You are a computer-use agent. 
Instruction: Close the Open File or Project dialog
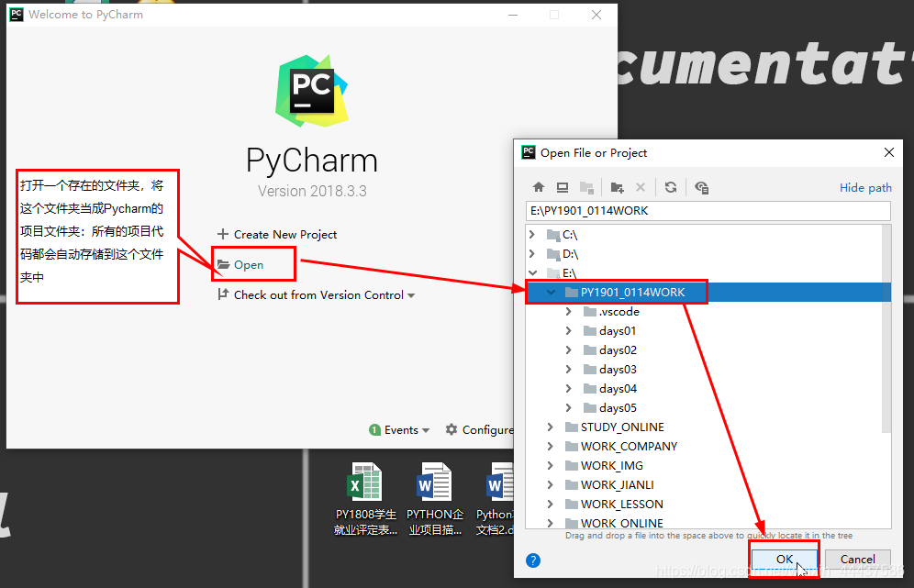click(x=889, y=152)
